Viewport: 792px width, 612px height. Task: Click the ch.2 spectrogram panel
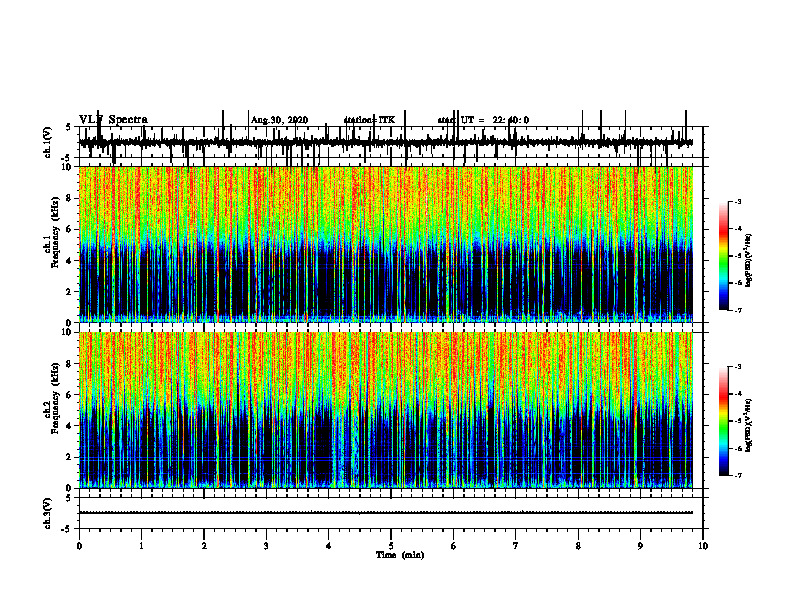[x=385, y=410]
